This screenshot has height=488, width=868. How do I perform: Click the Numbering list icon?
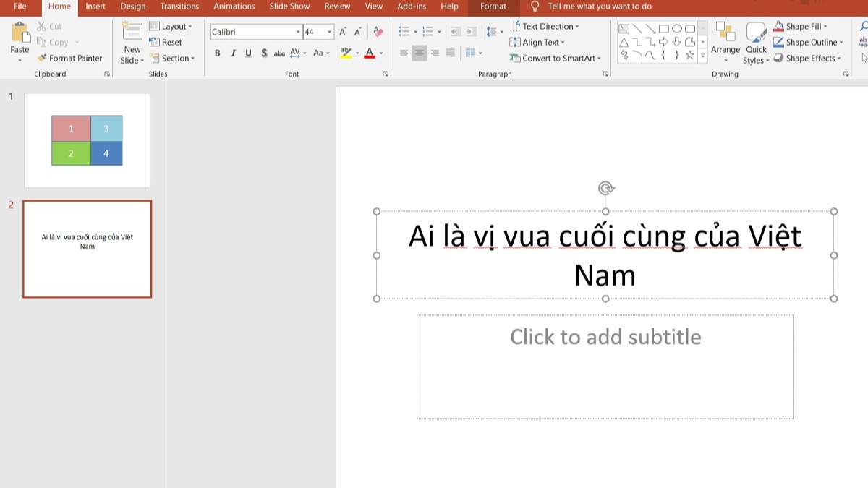(427, 32)
